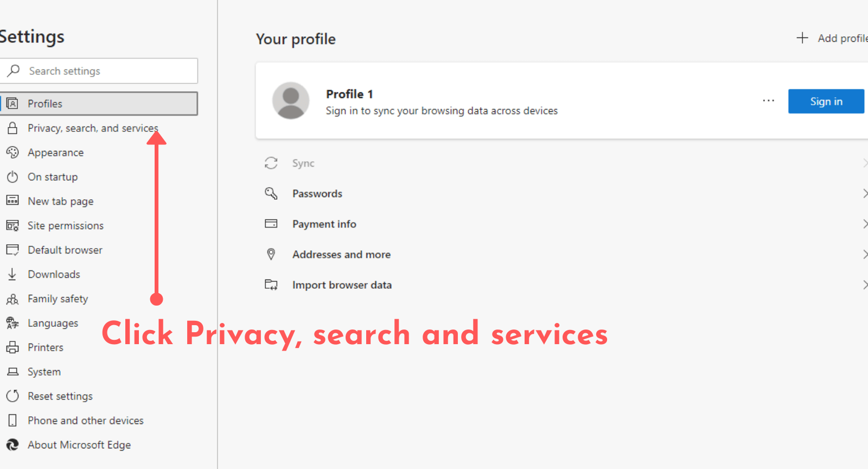Screen dimensions: 868x469
Task: Click the On startup power icon
Action: click(12, 177)
